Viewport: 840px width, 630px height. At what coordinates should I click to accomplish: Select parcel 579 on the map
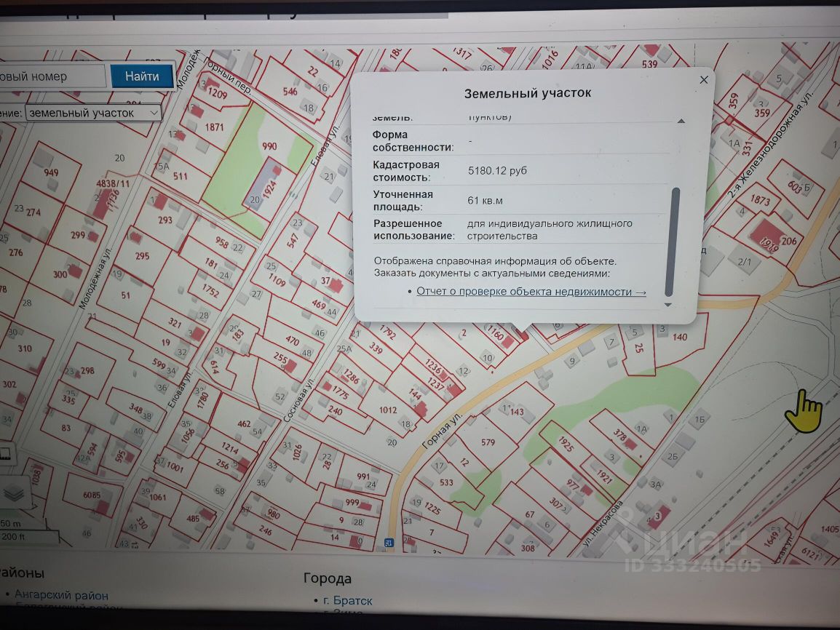tap(488, 442)
